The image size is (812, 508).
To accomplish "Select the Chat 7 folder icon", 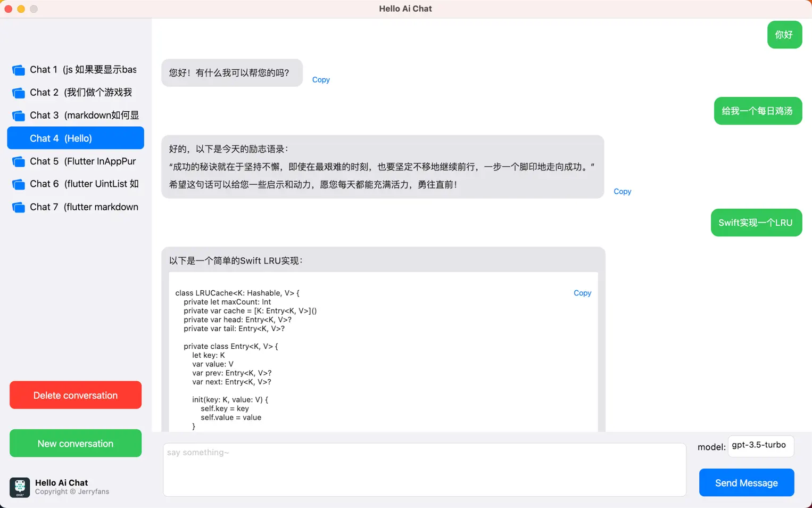I will (19, 207).
